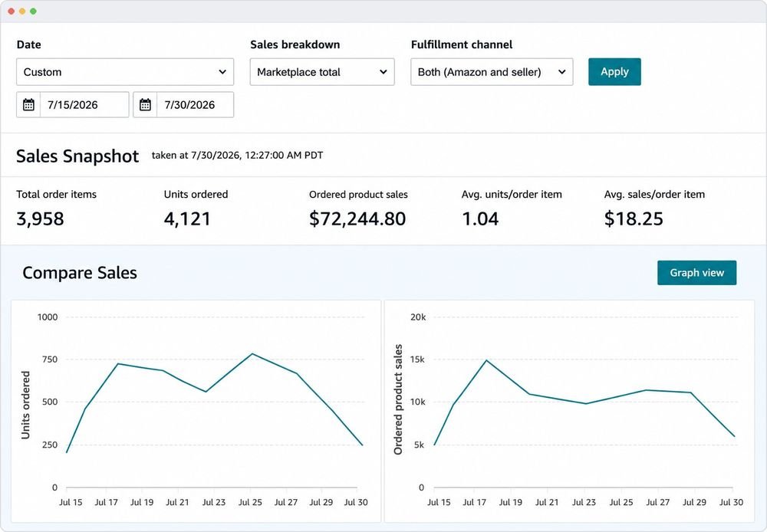The image size is (767, 532).
Task: Click the Fulfillment channel chevron arrow
Action: (x=562, y=72)
